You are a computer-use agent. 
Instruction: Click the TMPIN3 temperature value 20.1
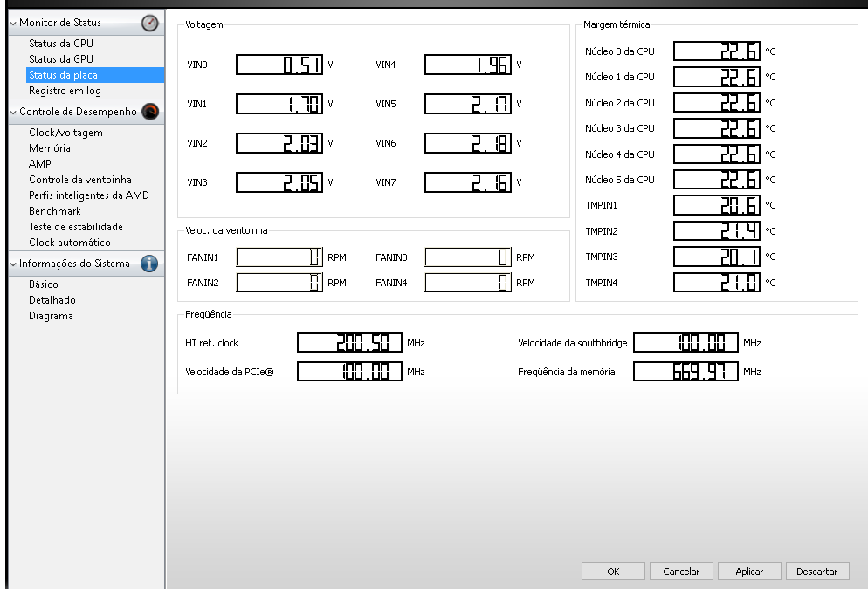click(718, 257)
